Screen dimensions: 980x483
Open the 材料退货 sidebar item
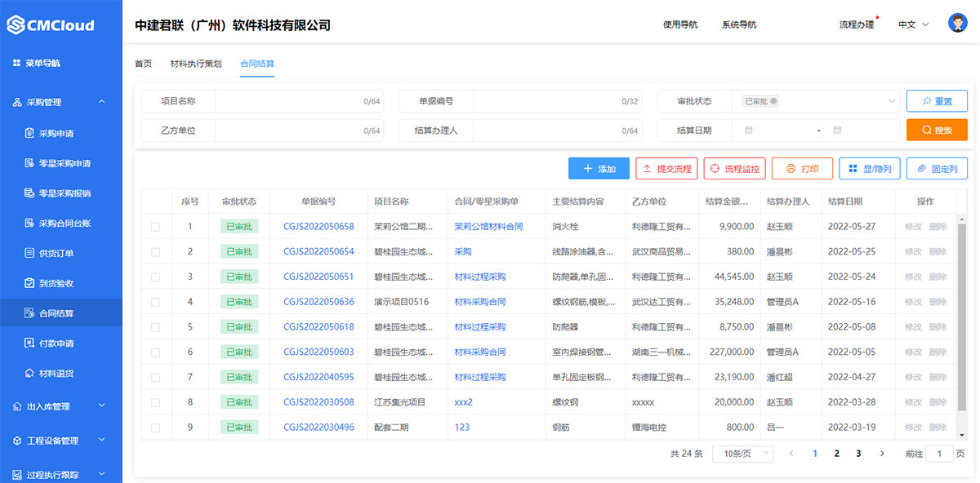point(56,374)
